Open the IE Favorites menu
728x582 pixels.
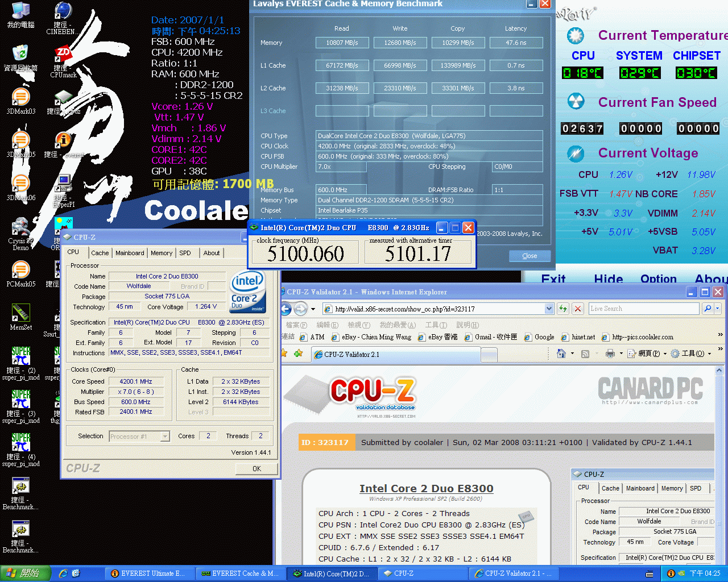397,325
